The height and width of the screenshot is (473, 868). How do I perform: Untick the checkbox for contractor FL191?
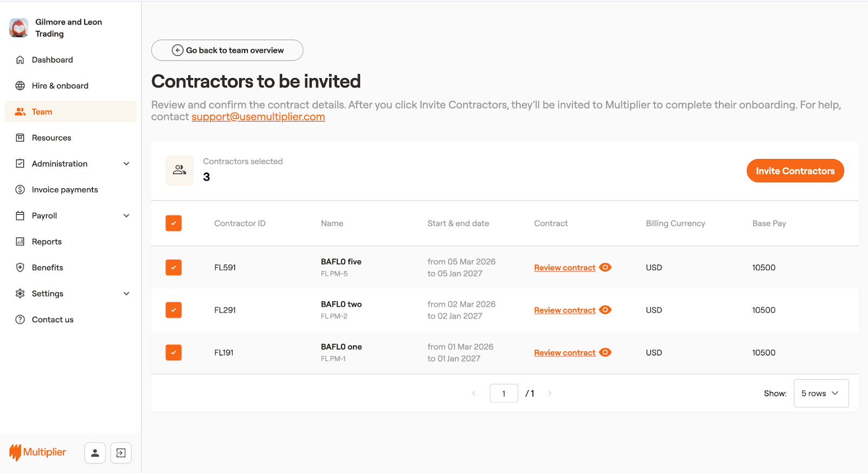pyautogui.click(x=174, y=353)
